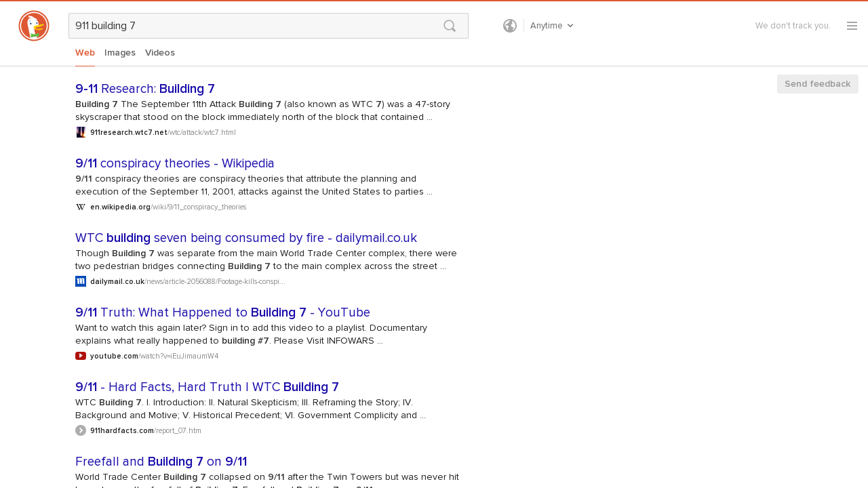Open 'WTC building seven being consumed by fire' result

(246, 238)
